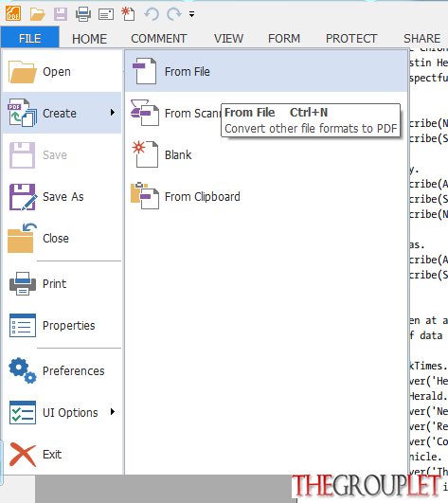The width and height of the screenshot is (448, 503).
Task: Choose Open label in the File menu
Action: 57,72
